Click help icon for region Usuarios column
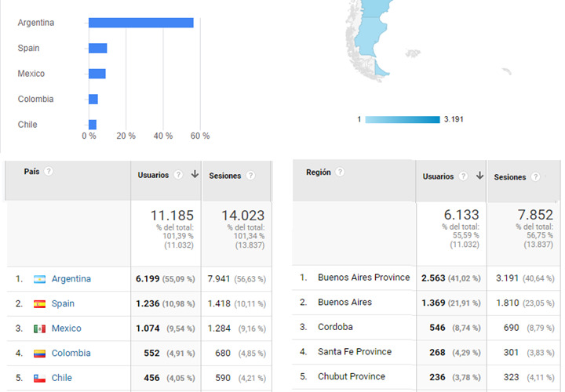Screen dimensions: 565x392 (x=463, y=176)
